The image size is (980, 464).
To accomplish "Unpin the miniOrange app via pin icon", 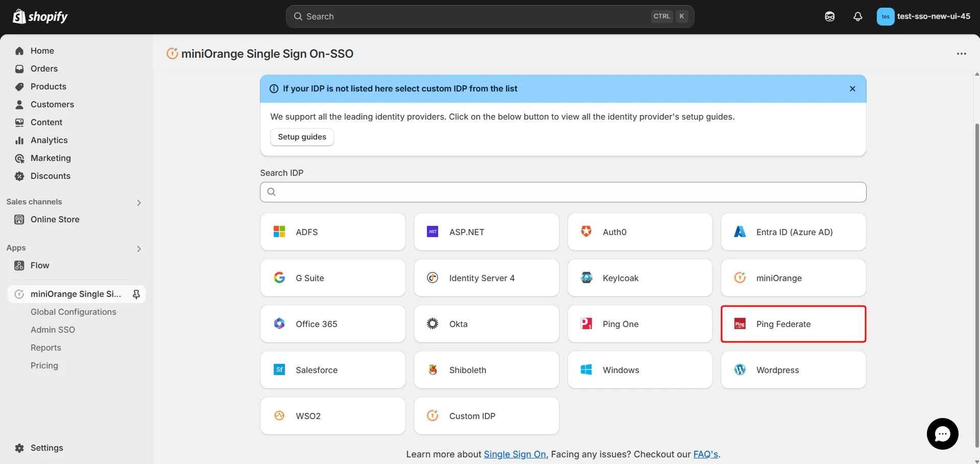I will click(136, 294).
